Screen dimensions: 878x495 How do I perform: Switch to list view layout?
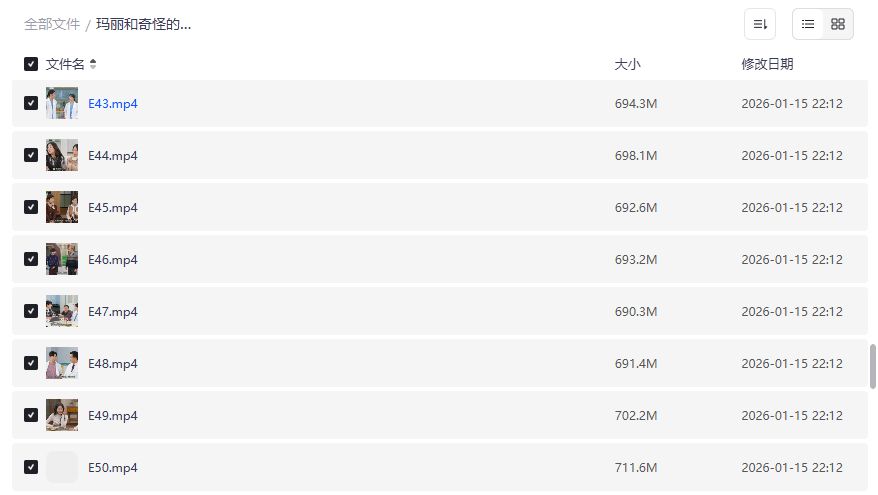[808, 24]
